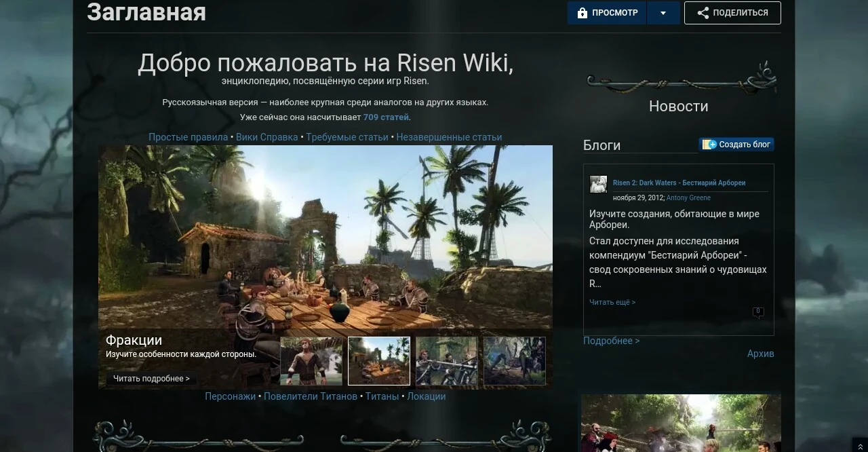868x452 pixels.
Task: Click the blog comment count bubble icon
Action: pos(758,312)
